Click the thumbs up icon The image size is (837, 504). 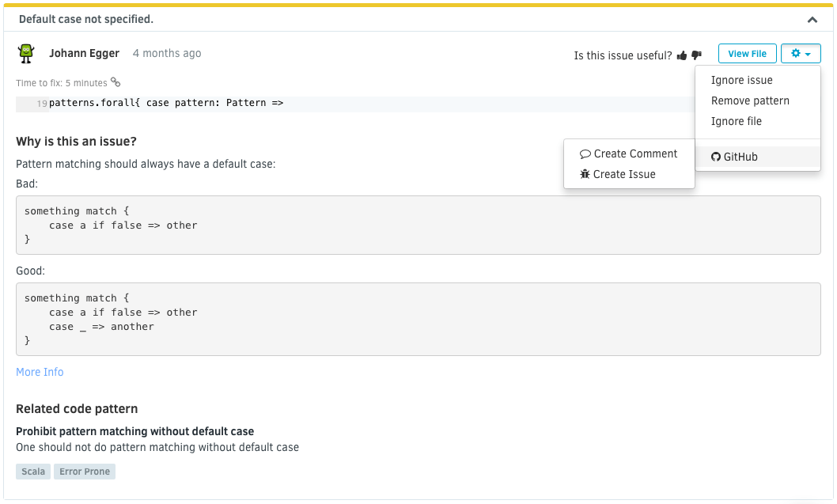pos(682,55)
